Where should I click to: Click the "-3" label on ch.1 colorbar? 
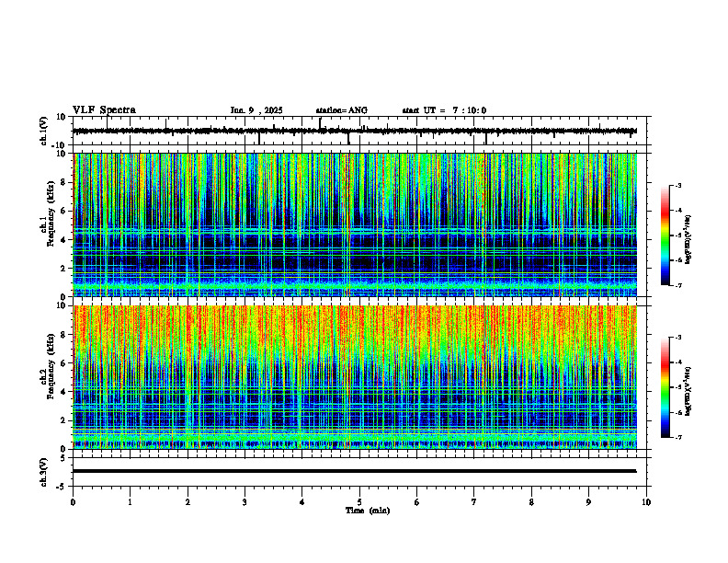(678, 185)
